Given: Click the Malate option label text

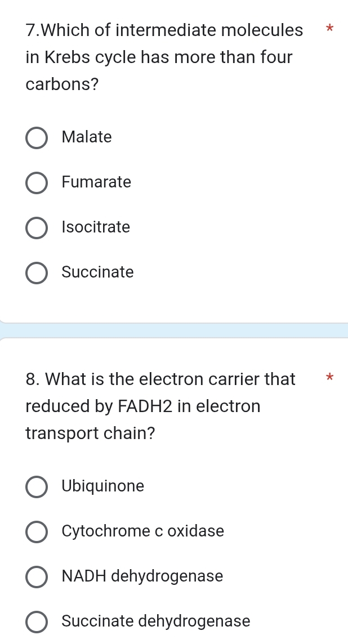Looking at the screenshot, I should [x=87, y=137].
